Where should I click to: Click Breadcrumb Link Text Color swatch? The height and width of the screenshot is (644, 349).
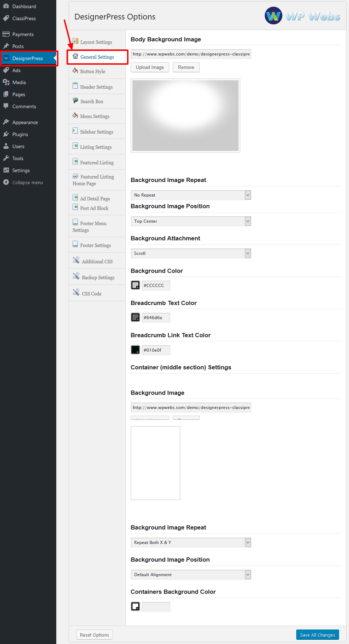pos(135,350)
